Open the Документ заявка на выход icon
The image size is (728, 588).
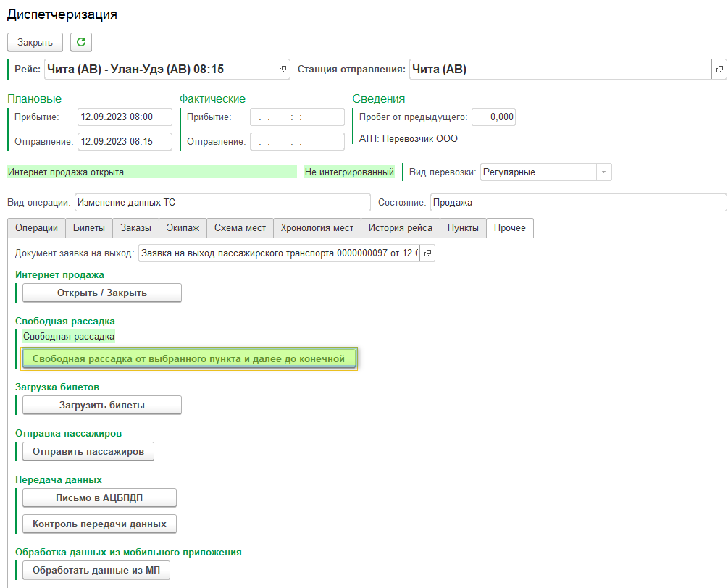(x=427, y=253)
